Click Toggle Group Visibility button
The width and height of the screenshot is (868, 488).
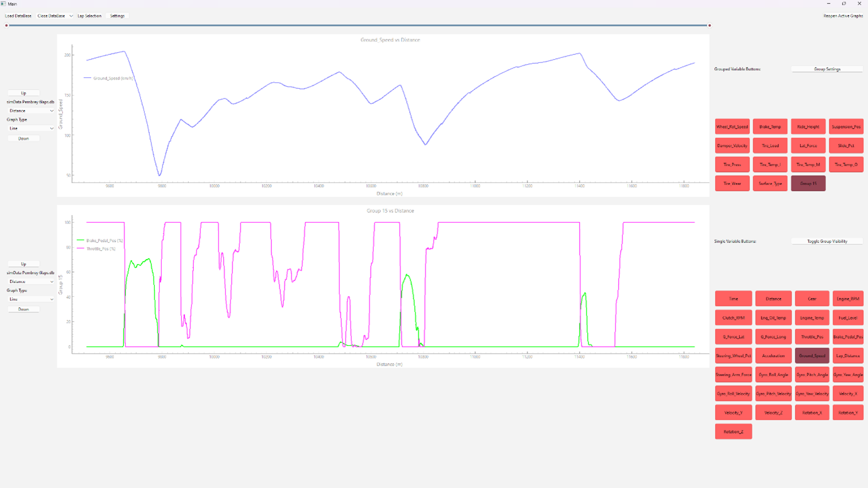tap(826, 241)
